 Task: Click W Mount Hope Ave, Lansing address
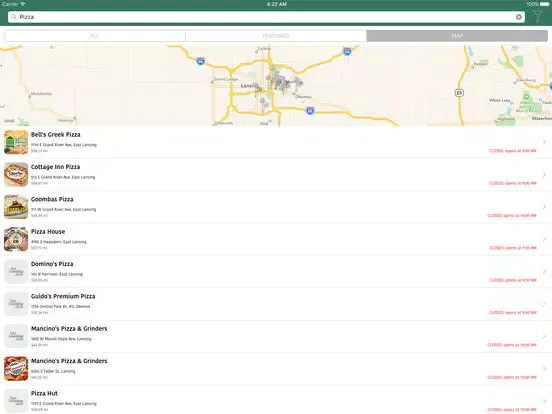[61, 339]
